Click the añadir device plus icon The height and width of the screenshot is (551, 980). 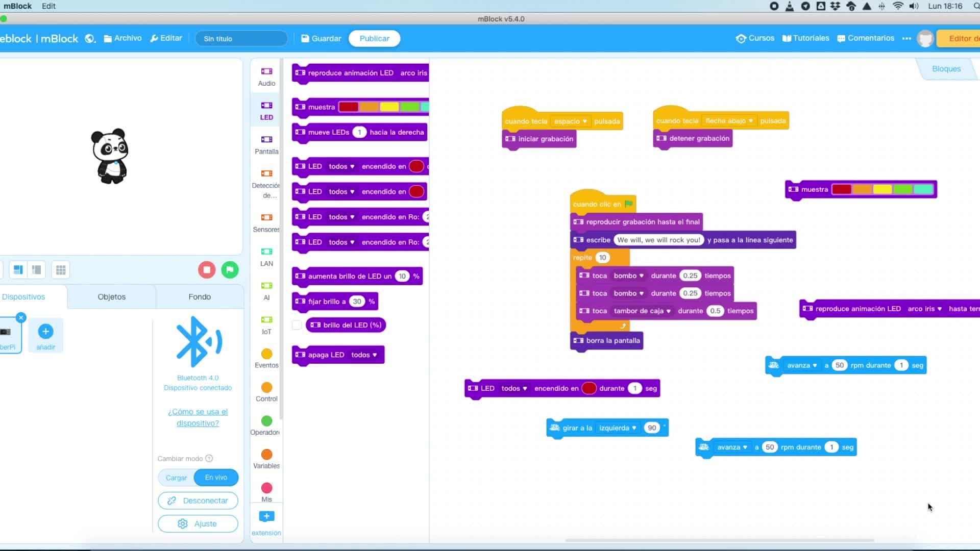point(45,332)
